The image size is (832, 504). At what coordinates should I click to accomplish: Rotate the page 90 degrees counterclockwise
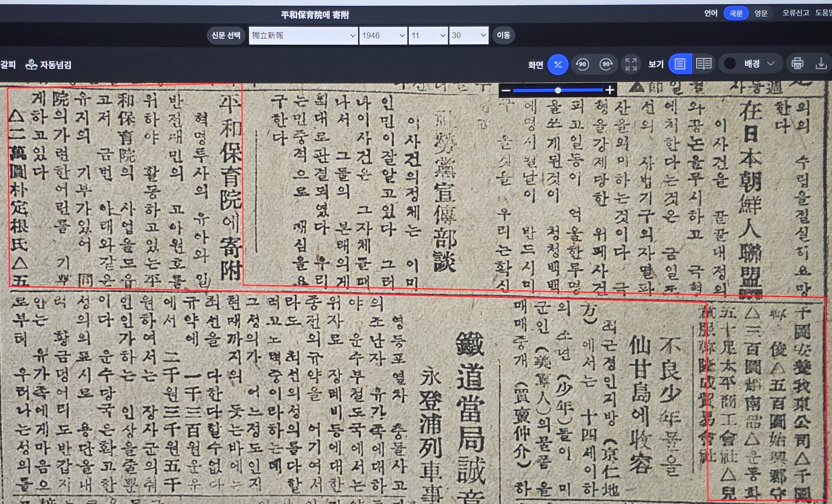[x=582, y=64]
